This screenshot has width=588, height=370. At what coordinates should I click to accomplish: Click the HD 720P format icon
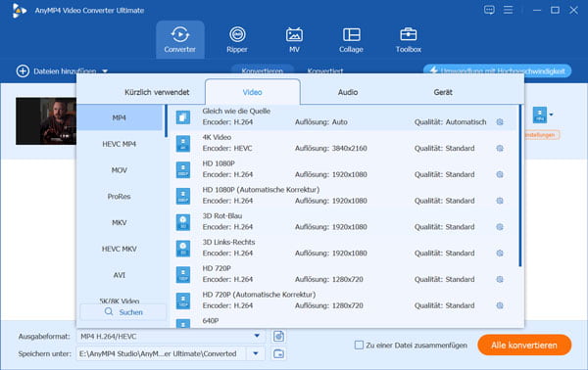183,274
